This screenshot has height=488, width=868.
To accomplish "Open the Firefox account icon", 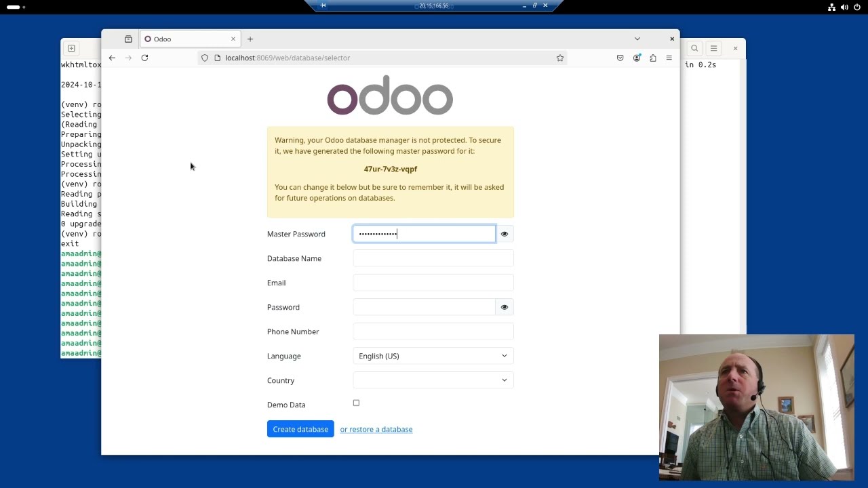I will coord(637,58).
